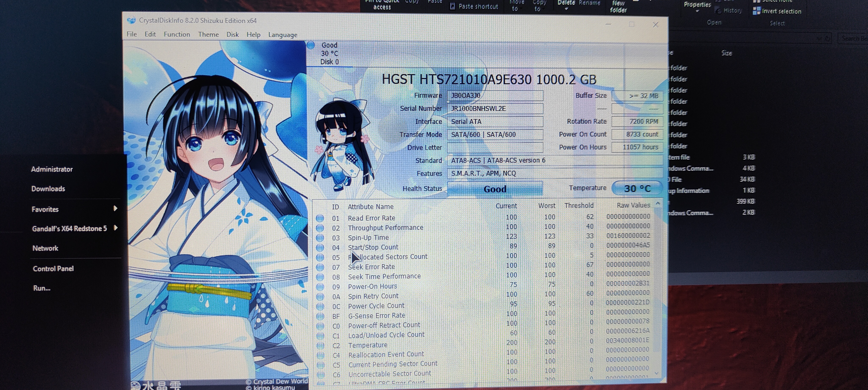Open the Function menu

pos(177,34)
